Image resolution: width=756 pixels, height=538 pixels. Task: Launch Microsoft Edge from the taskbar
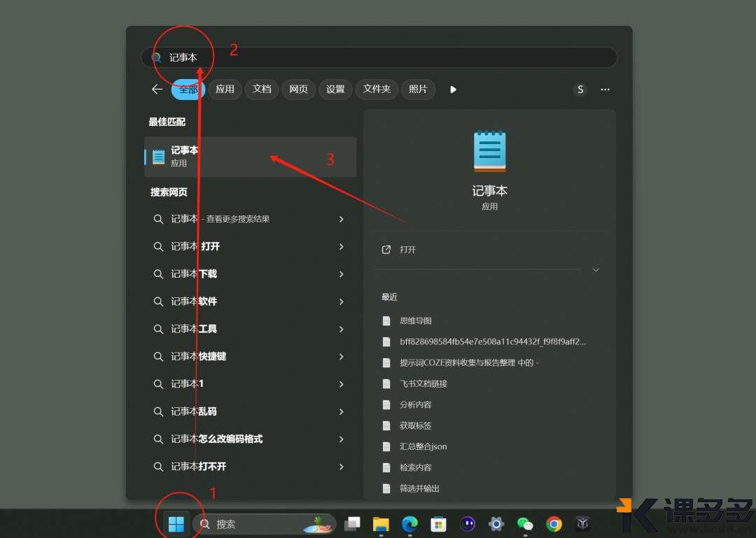409,523
